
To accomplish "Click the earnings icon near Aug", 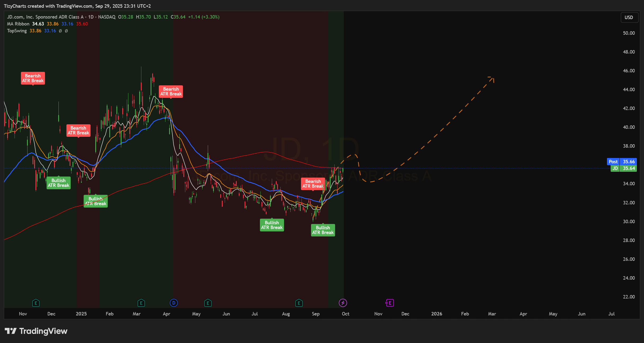I will point(299,303).
